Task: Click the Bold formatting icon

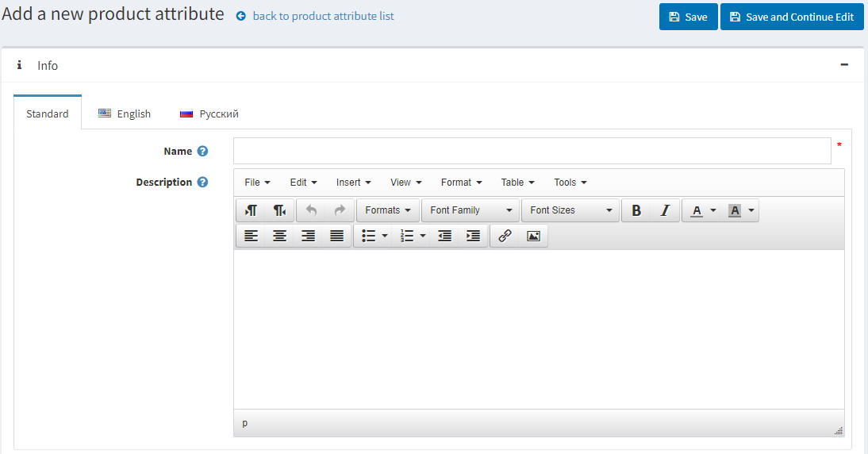Action: pos(636,210)
